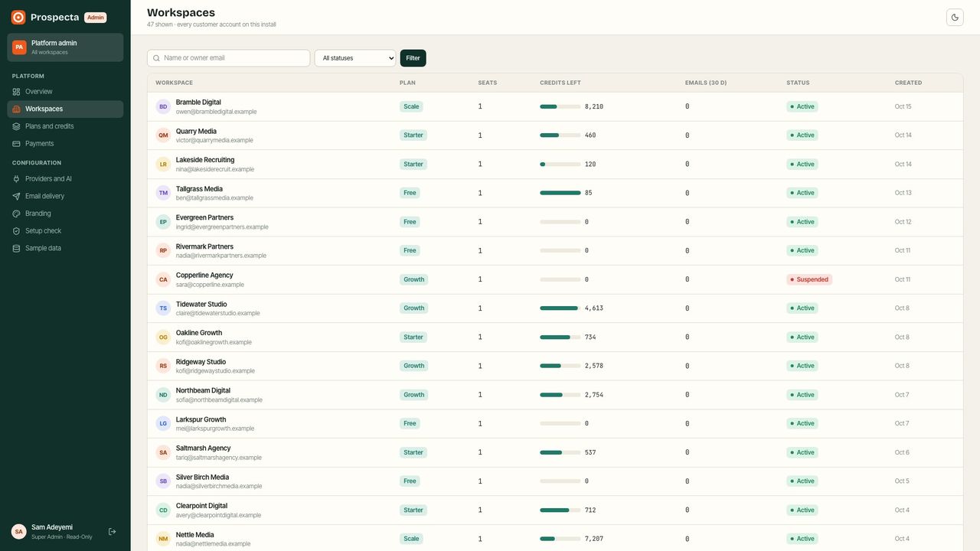Click the Free plan badge for Larkspur Growth
The width and height of the screenshot is (980, 551).
tap(410, 423)
